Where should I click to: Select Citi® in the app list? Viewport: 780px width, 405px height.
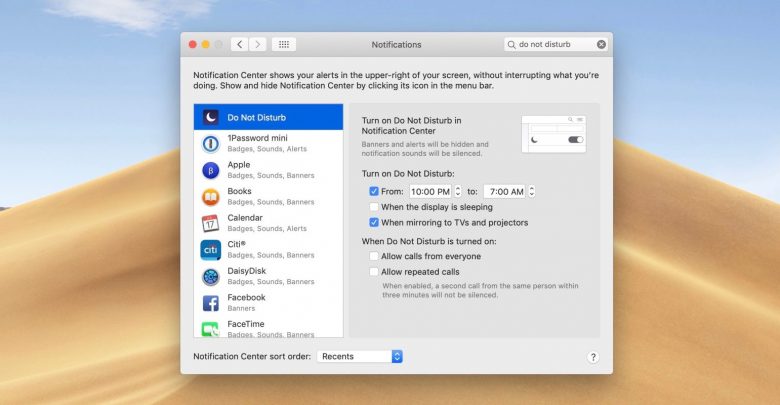pyautogui.click(x=269, y=250)
